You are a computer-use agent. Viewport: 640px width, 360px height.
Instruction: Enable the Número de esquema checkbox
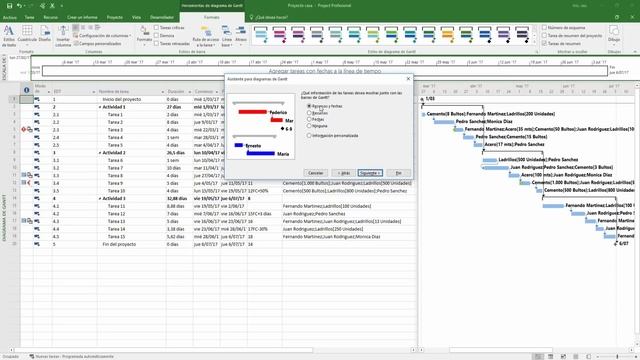(x=544, y=27)
